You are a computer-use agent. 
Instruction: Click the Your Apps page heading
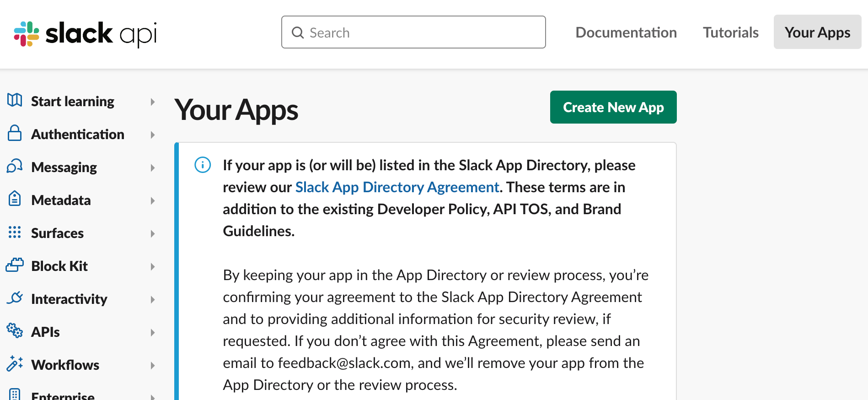coord(236,110)
